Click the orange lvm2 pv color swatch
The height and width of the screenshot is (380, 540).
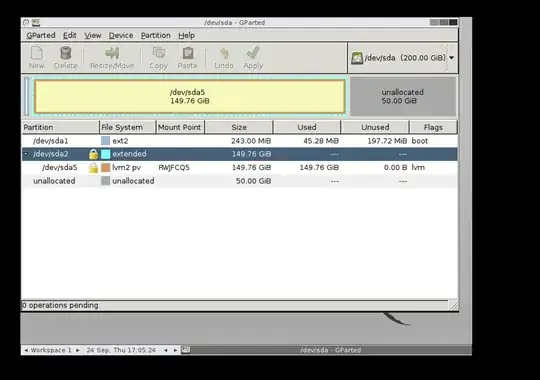pyautogui.click(x=105, y=168)
